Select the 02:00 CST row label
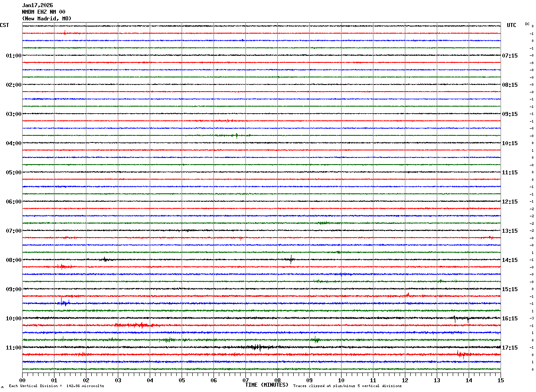Screen dimensions: 536x392 tap(14, 85)
